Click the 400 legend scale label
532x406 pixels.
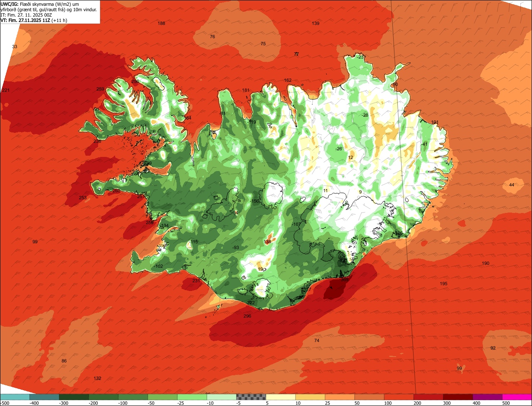tap(476, 403)
